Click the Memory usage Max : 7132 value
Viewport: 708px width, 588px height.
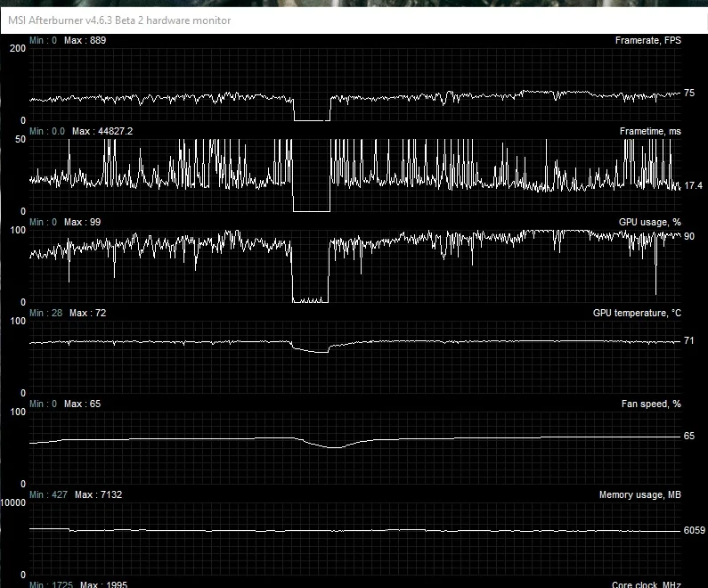click(x=99, y=494)
